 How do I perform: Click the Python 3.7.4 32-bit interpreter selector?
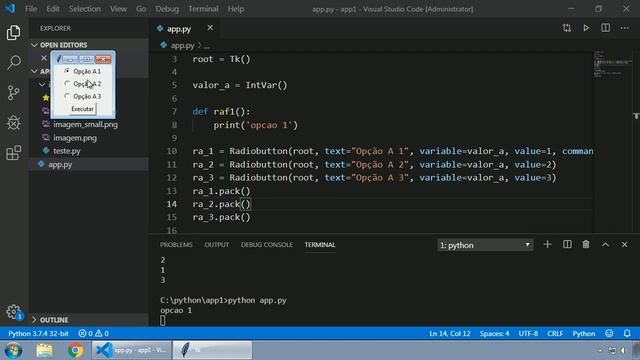(38, 333)
